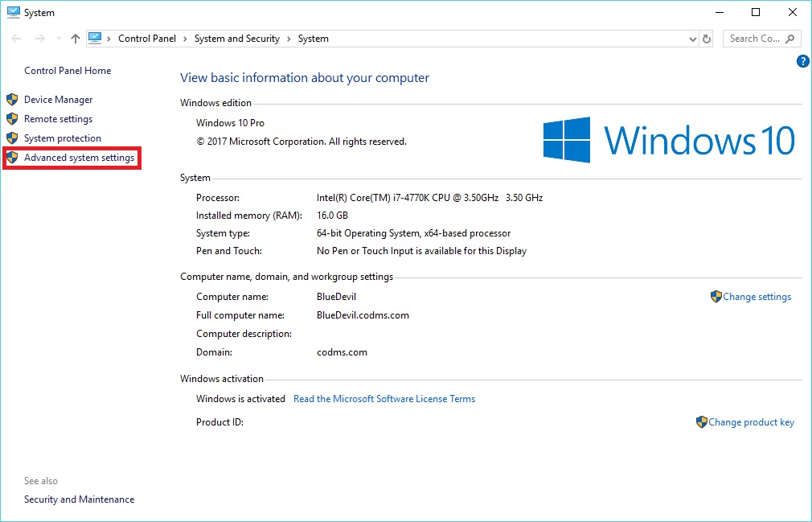The width and height of the screenshot is (812, 522).
Task: Expand the chevron before Control Panel breadcrumb
Action: [109, 39]
